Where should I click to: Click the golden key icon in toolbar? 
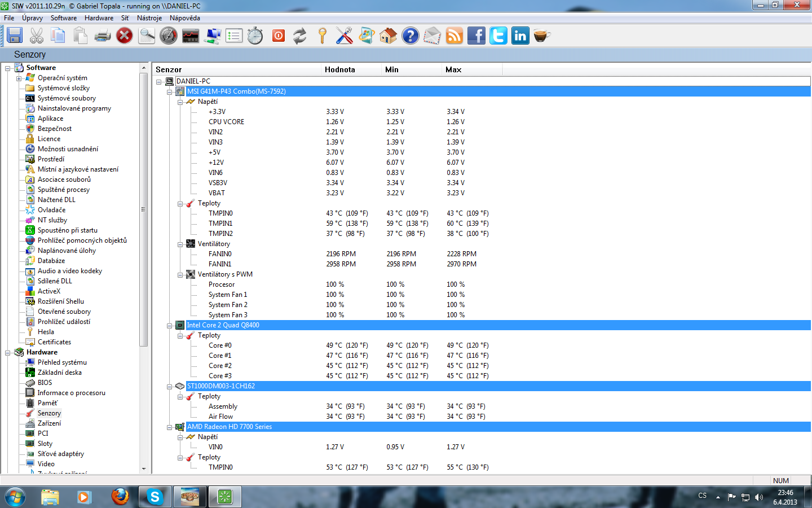click(x=322, y=36)
